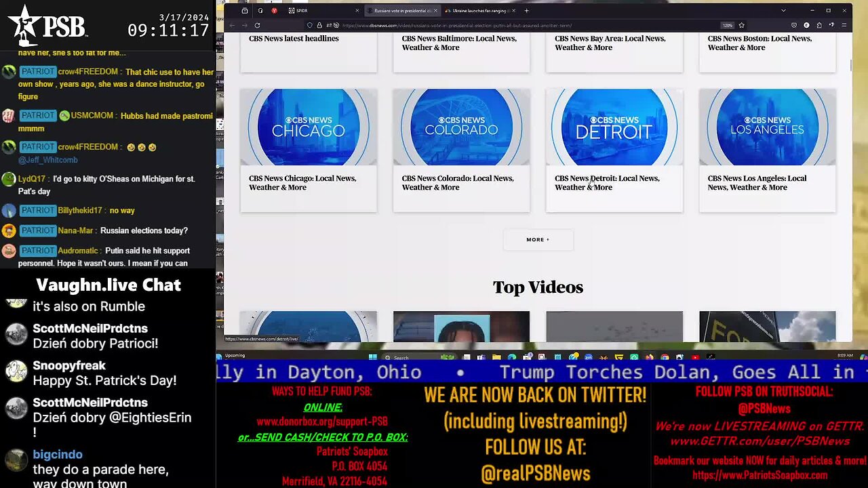Click the www.GETTR.com/user/PSBNews address
Screen dimensions: 868x488
tap(759, 441)
